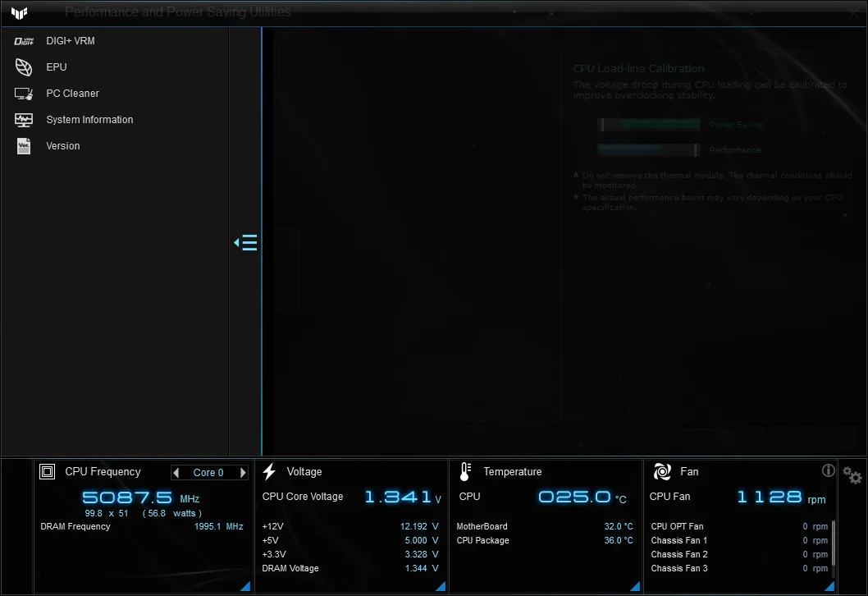Viewport: 868px width, 596px height.
Task: Click the 36.0 °C CPU Package value
Action: point(619,541)
